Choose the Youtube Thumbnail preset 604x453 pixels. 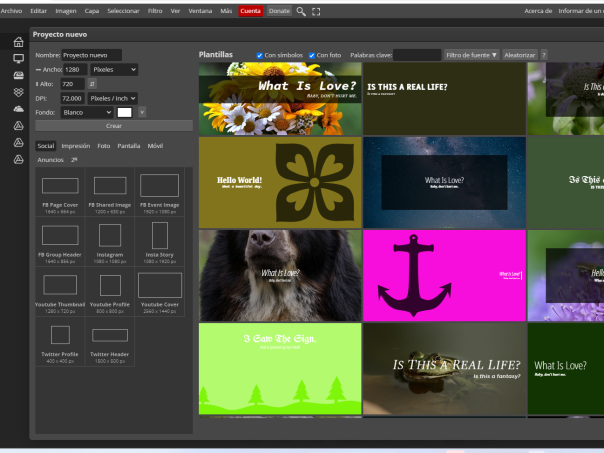(x=59, y=286)
